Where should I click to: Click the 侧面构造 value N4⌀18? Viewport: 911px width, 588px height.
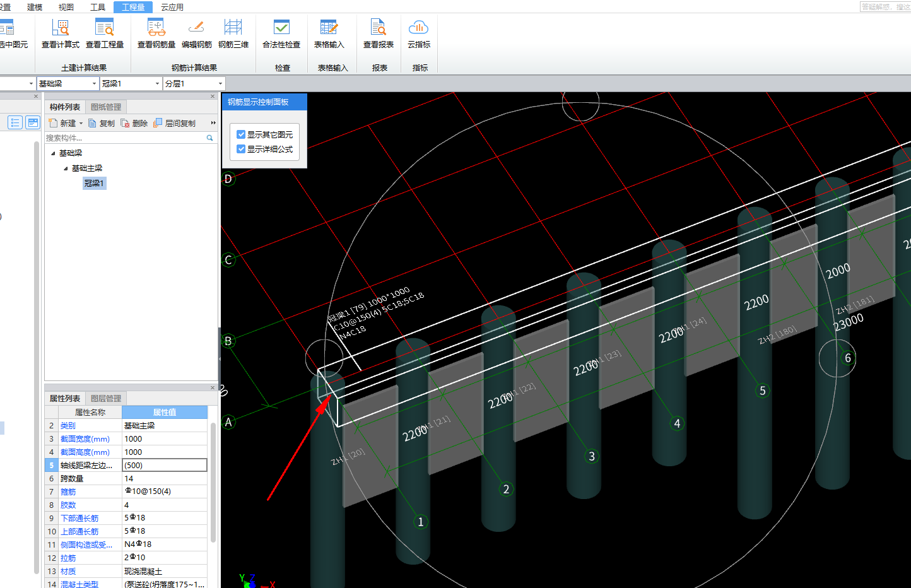[165, 544]
